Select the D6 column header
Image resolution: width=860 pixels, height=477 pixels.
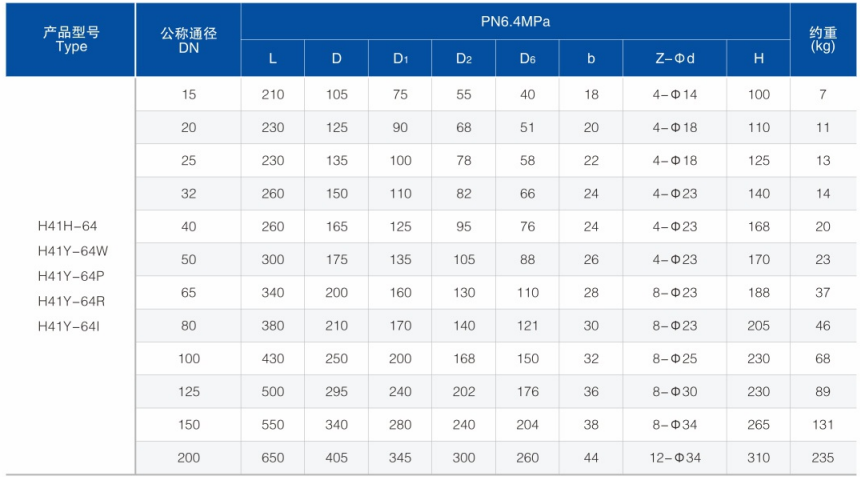[527, 58]
